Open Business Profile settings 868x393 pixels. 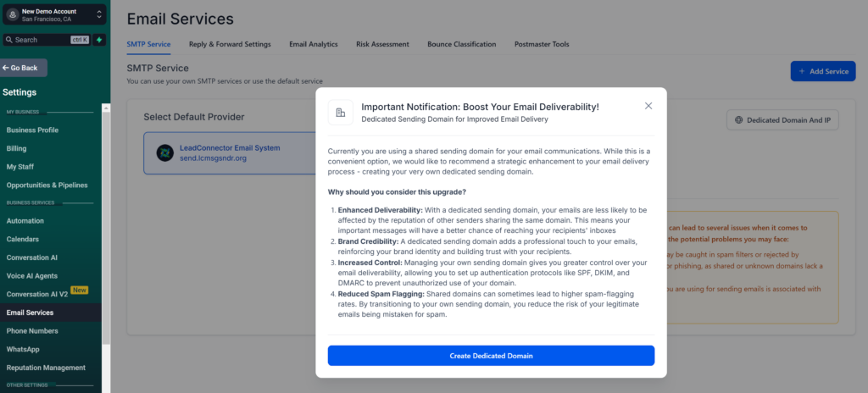32,130
